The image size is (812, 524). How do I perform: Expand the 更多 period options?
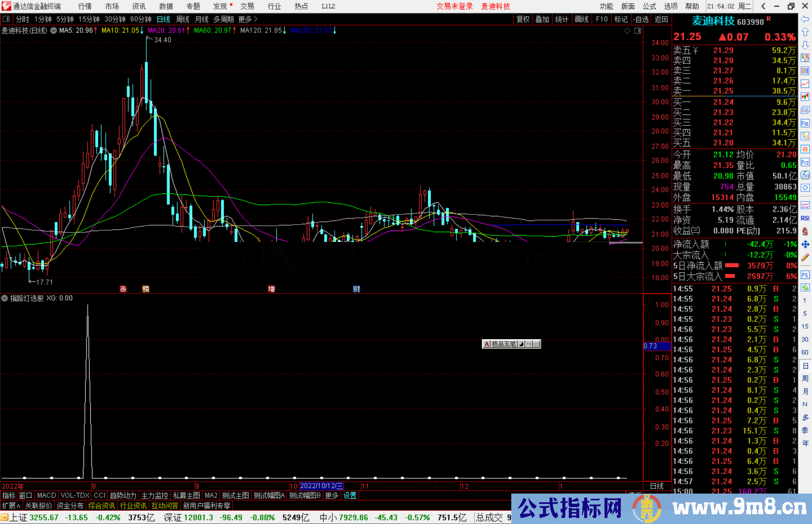(248, 19)
